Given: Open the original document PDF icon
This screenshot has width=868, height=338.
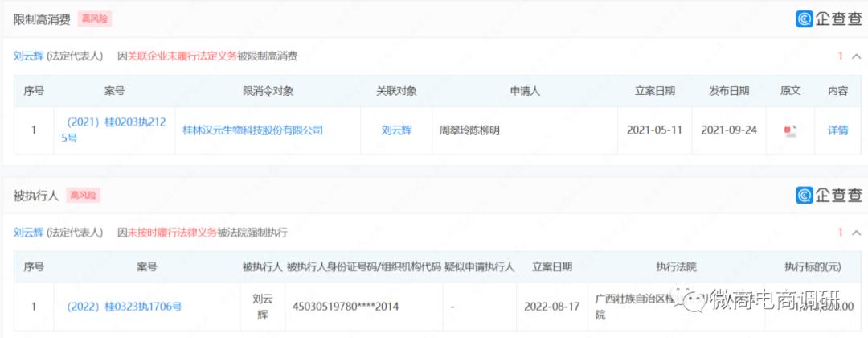Looking at the screenshot, I should pyautogui.click(x=790, y=130).
